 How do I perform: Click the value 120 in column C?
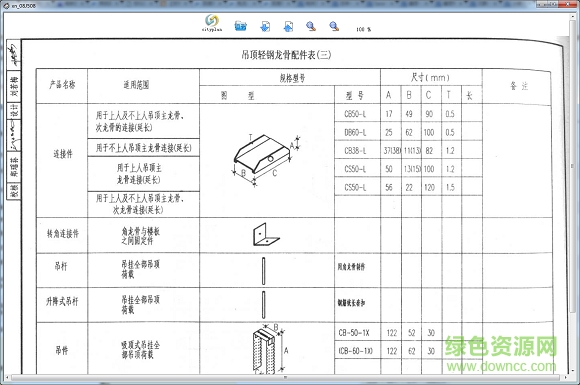(x=429, y=188)
